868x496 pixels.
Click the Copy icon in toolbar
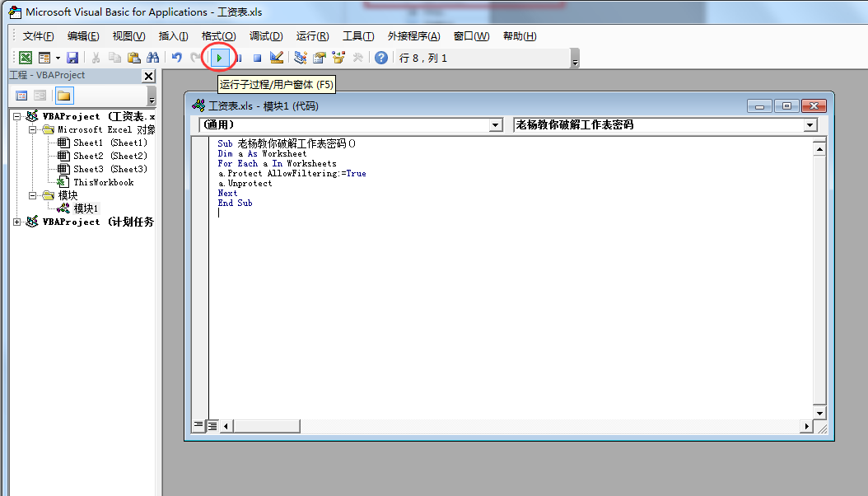(114, 58)
